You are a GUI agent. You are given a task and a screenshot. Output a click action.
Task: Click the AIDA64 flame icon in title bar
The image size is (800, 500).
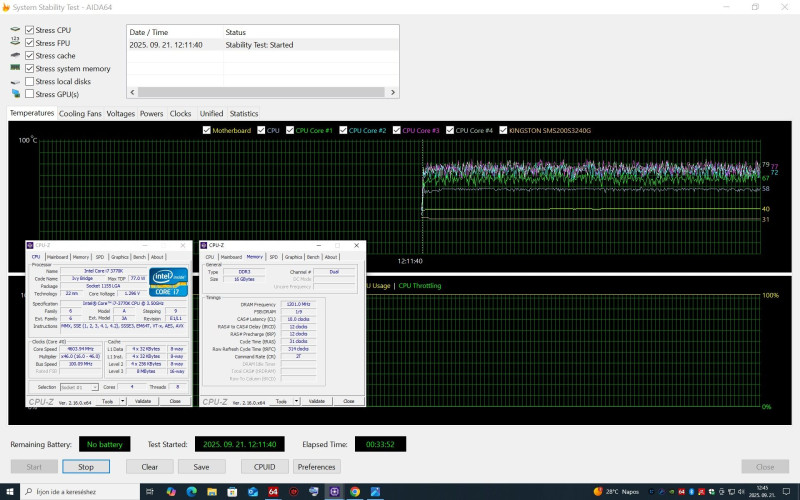tap(6, 7)
